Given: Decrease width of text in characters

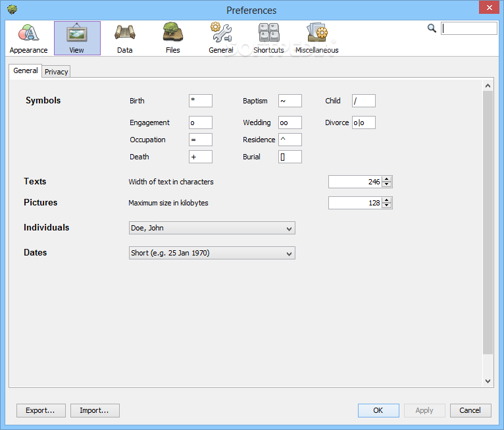Looking at the screenshot, I should coord(387,184).
